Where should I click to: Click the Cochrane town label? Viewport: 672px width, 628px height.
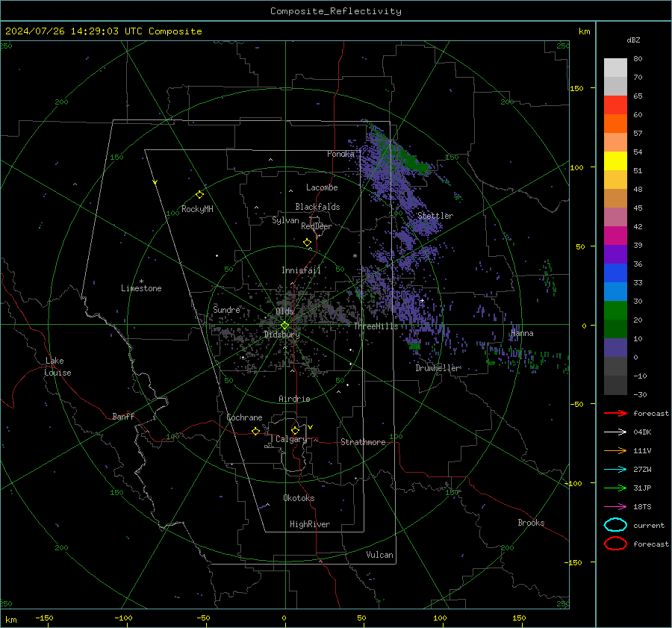click(244, 417)
